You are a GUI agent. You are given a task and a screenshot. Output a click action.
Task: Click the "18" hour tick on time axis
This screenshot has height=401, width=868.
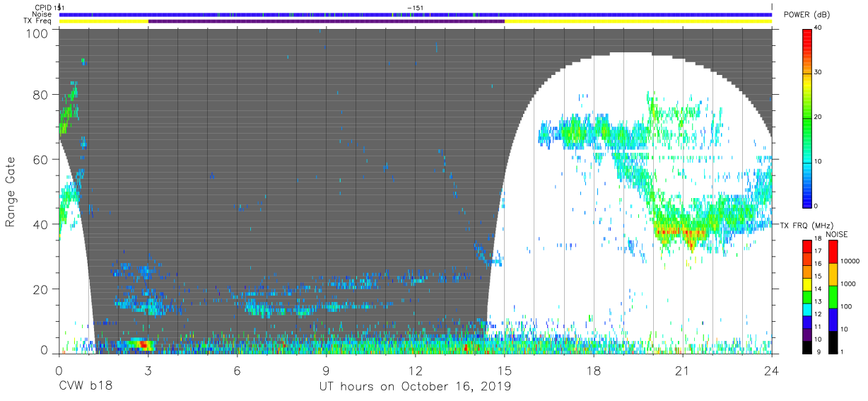coord(594,370)
